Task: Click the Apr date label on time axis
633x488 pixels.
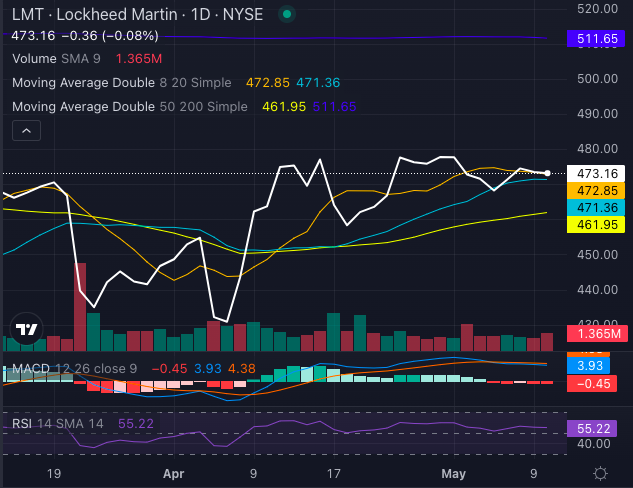Action: (174, 473)
